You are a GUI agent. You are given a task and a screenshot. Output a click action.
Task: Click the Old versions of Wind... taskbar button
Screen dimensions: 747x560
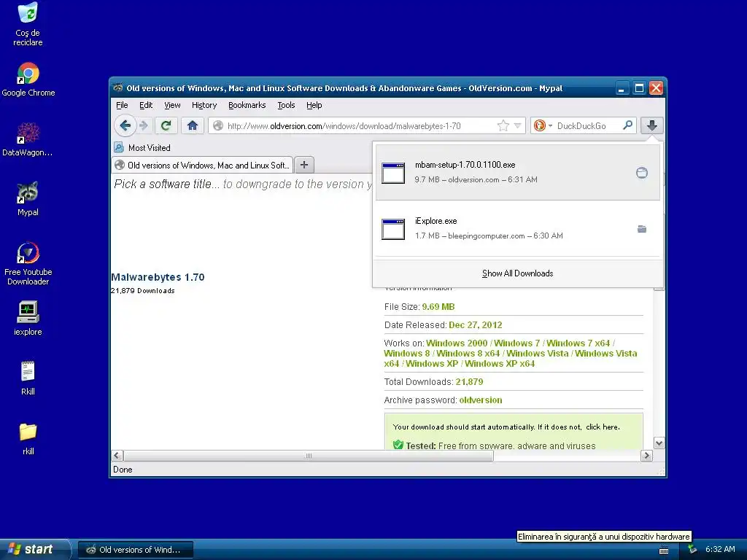[x=136, y=550]
